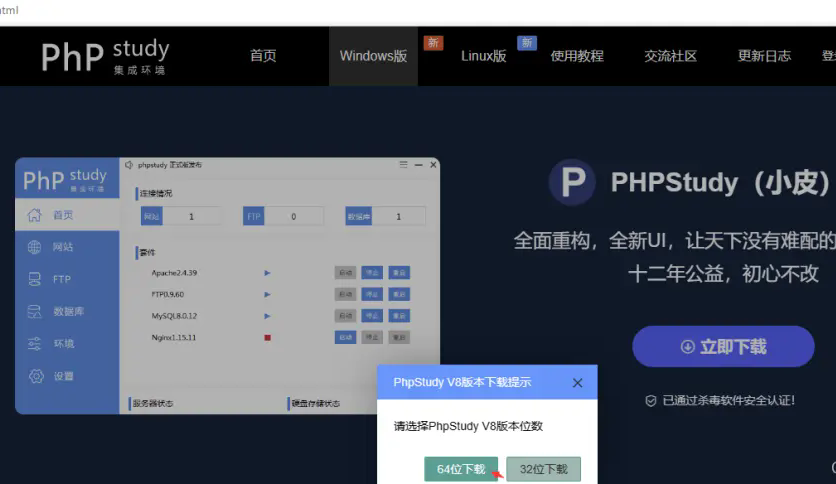Click the FTP0.9.60 running play indicator

pyautogui.click(x=267, y=294)
